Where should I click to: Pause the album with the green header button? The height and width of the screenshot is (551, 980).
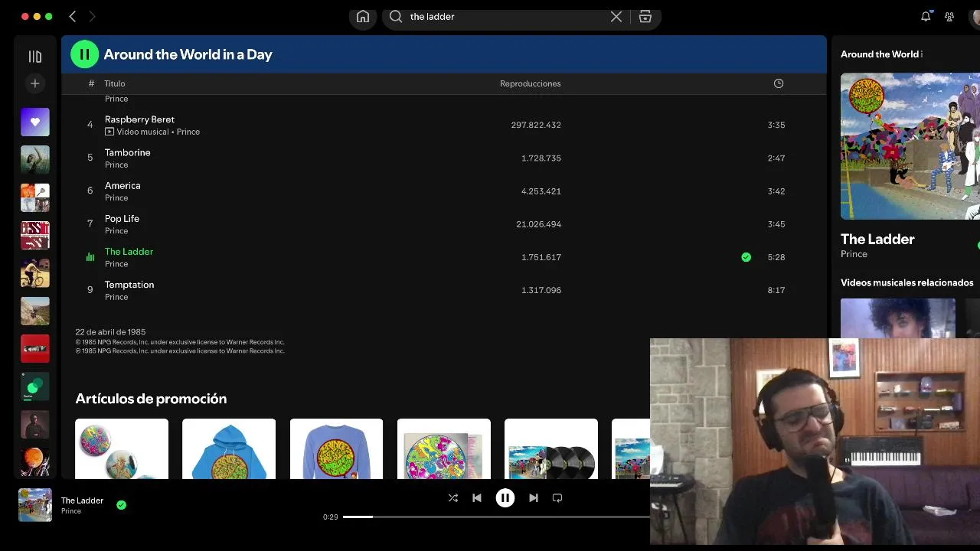[x=85, y=54]
